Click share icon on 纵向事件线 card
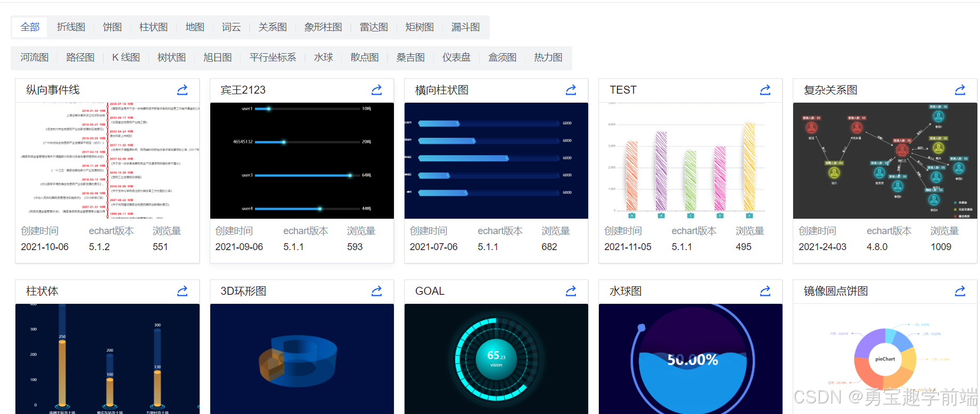This screenshot has width=980, height=414. (182, 90)
